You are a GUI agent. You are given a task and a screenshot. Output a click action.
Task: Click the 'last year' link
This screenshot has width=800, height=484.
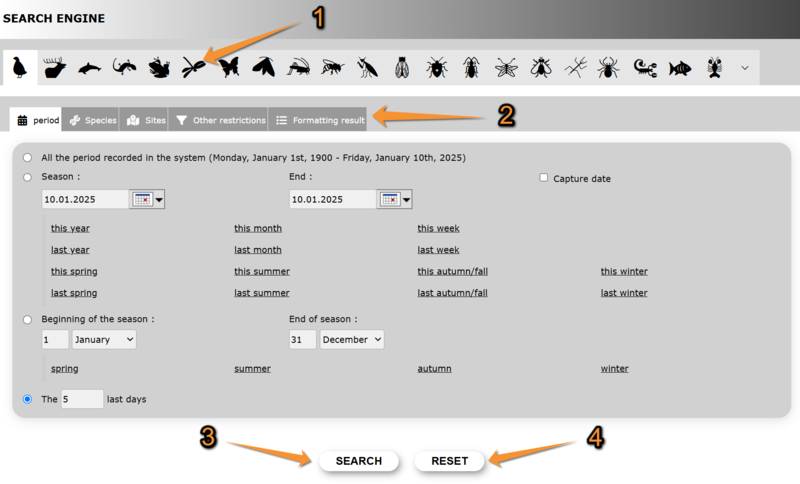(70, 250)
